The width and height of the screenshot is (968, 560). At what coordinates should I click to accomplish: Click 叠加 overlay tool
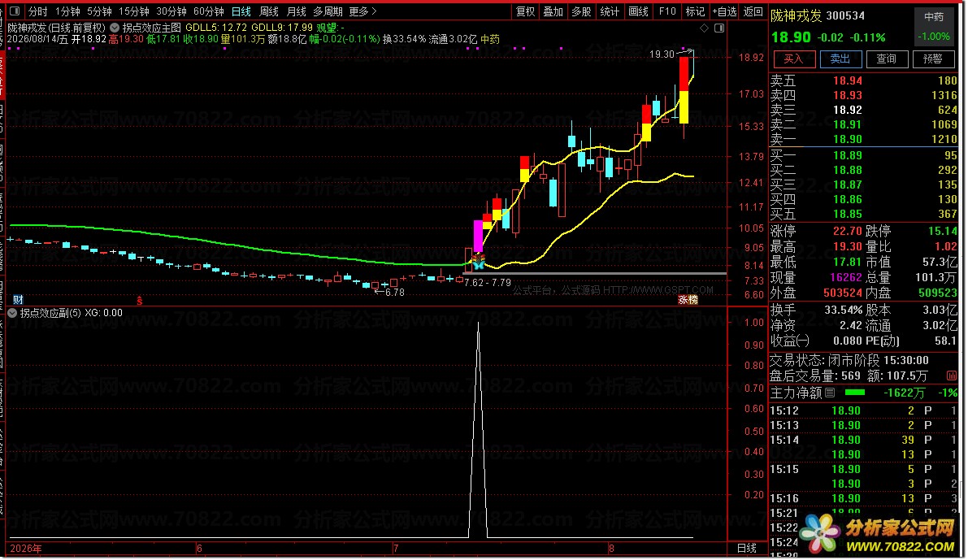click(x=553, y=11)
